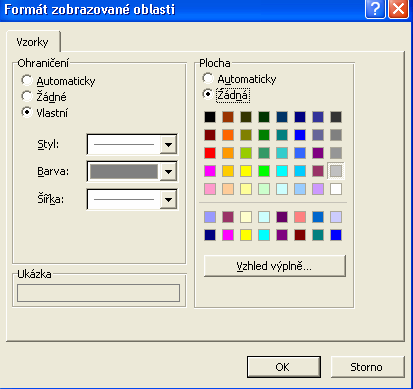Select the bright lime green swatch
Viewport: 413px width, 389px height.
click(264, 171)
